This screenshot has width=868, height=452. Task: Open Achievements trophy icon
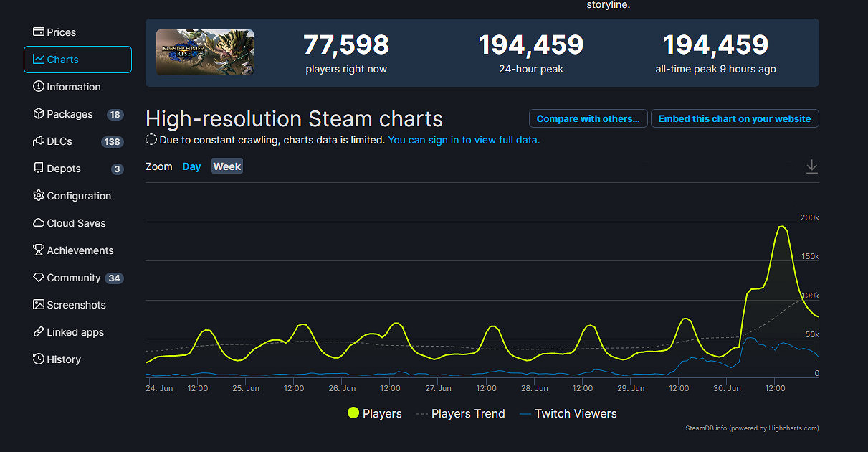point(39,250)
